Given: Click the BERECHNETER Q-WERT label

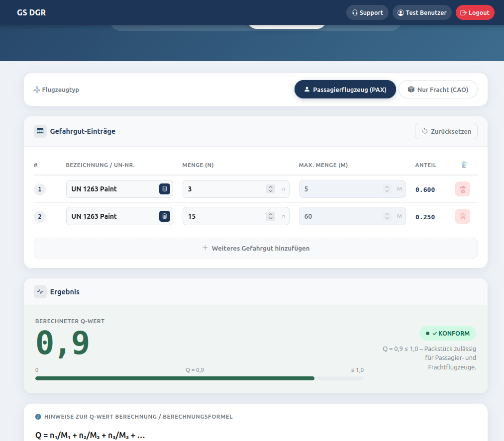Looking at the screenshot, I should click(x=70, y=321).
